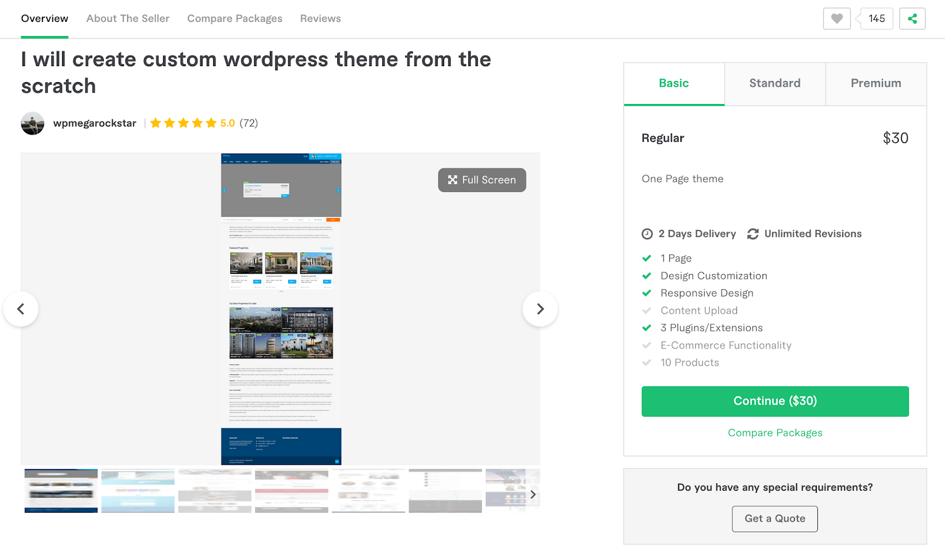Select the fifth gallery thumbnail
945x560 pixels.
click(369, 491)
